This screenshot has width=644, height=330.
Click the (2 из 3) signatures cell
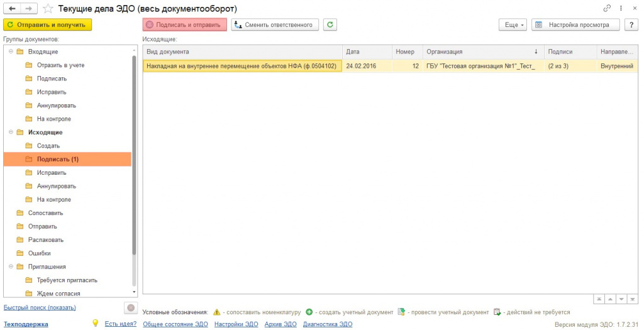pos(570,65)
